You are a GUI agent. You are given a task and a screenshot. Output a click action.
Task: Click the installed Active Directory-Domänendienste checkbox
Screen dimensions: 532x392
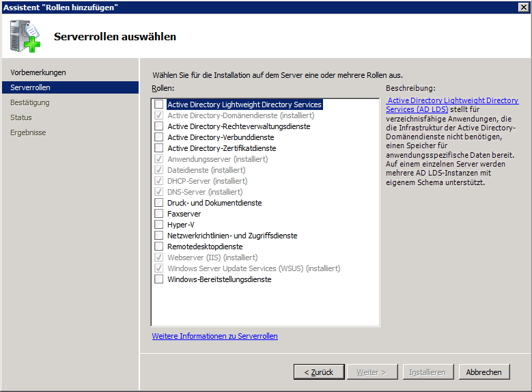(x=159, y=115)
